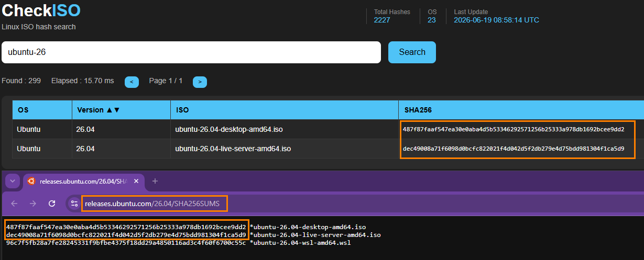Open a new browser tab
The width and height of the screenshot is (644, 260).
(155, 181)
